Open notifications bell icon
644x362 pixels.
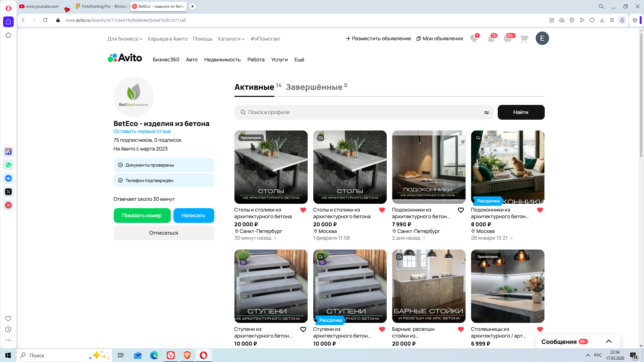(491, 39)
